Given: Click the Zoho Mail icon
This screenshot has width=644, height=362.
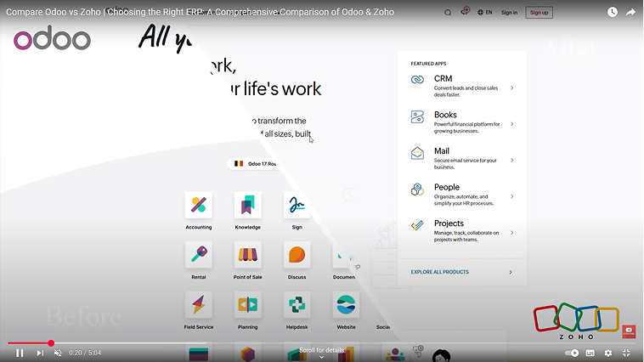Looking at the screenshot, I should (417, 153).
